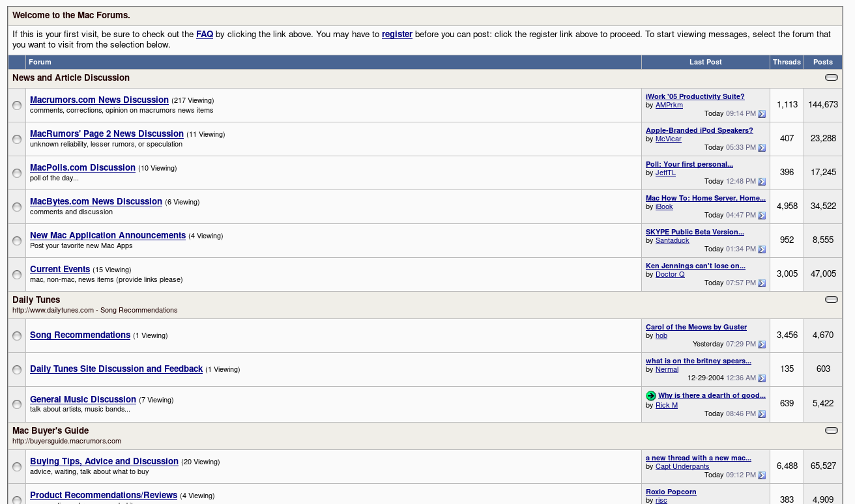
Task: Open the FAQ link
Action: [205, 34]
